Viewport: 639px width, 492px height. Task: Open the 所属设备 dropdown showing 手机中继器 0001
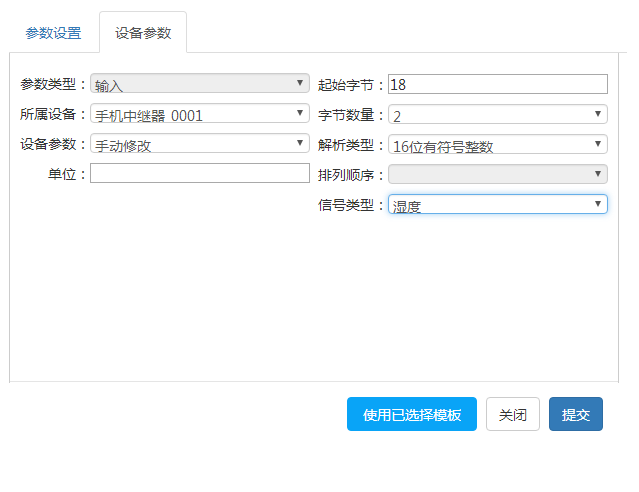pyautogui.click(x=200, y=113)
